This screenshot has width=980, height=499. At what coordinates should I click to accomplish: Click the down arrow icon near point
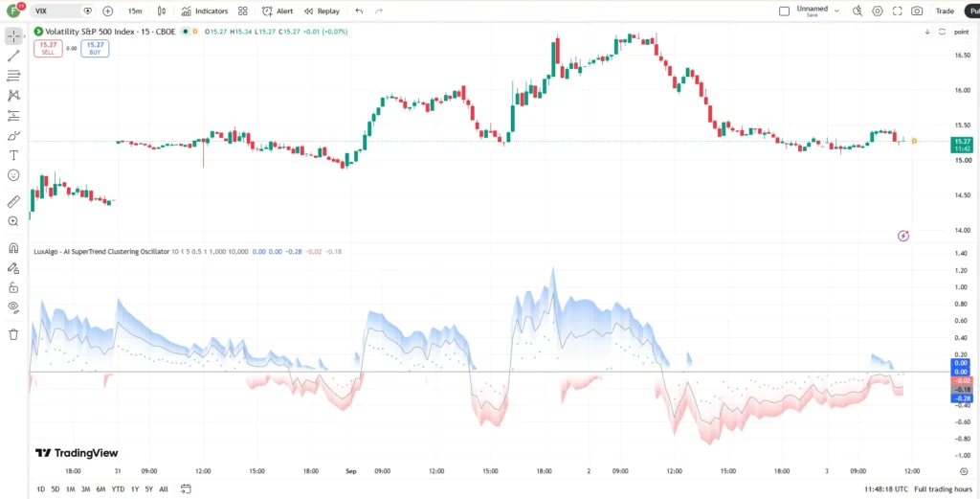pos(927,32)
